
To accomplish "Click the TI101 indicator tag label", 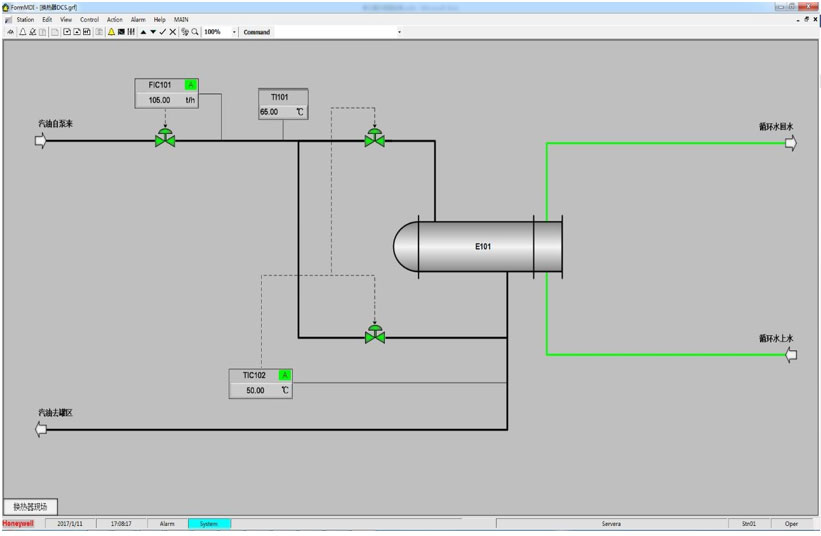I will [280, 97].
